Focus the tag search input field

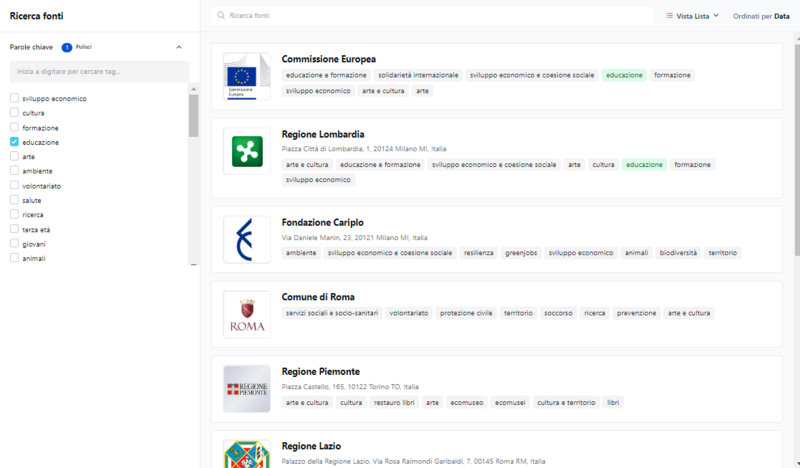[x=99, y=72]
